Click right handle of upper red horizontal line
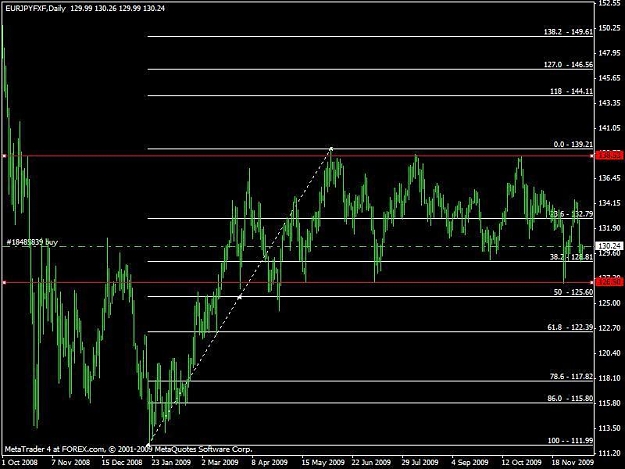 pos(592,156)
